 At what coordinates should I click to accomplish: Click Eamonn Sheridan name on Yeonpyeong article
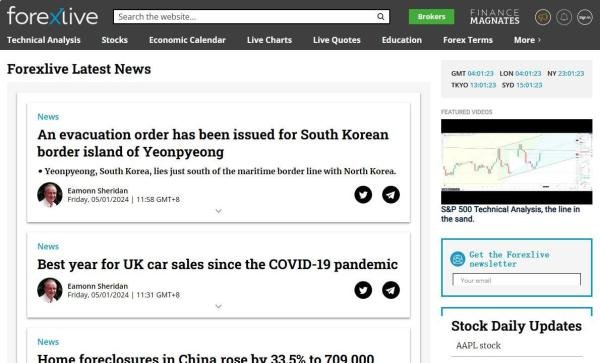(98, 190)
